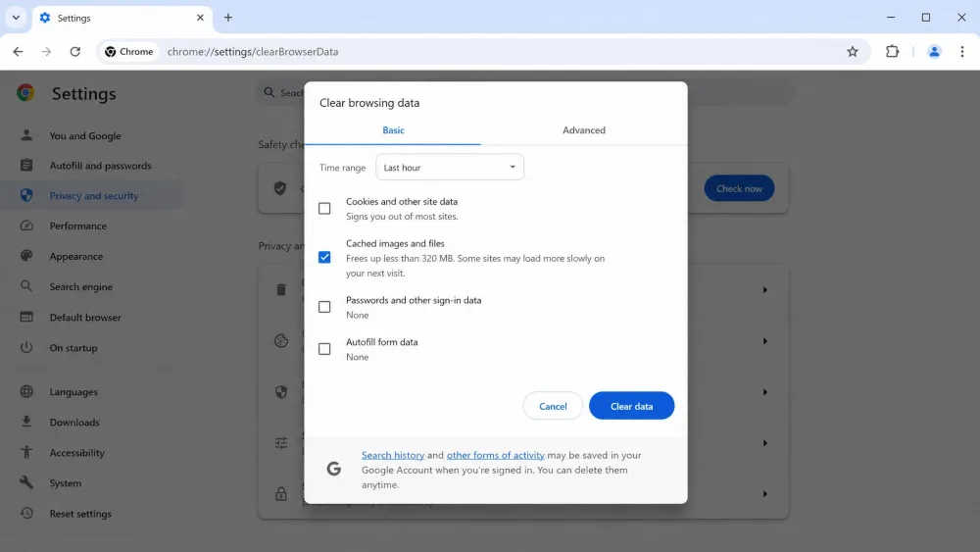The height and width of the screenshot is (552, 980).
Task: Click the System wrench icon
Action: coord(26,482)
